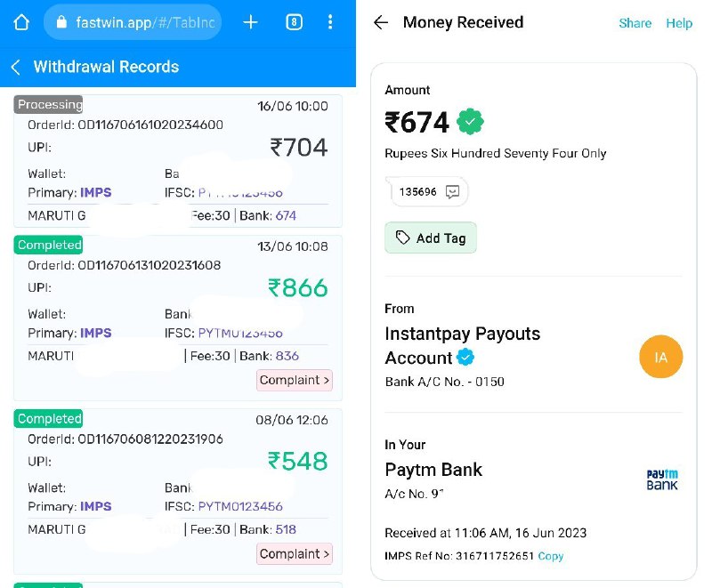The width and height of the screenshot is (712, 588).
Task: Click the 135696 message note icon
Action: point(452,192)
